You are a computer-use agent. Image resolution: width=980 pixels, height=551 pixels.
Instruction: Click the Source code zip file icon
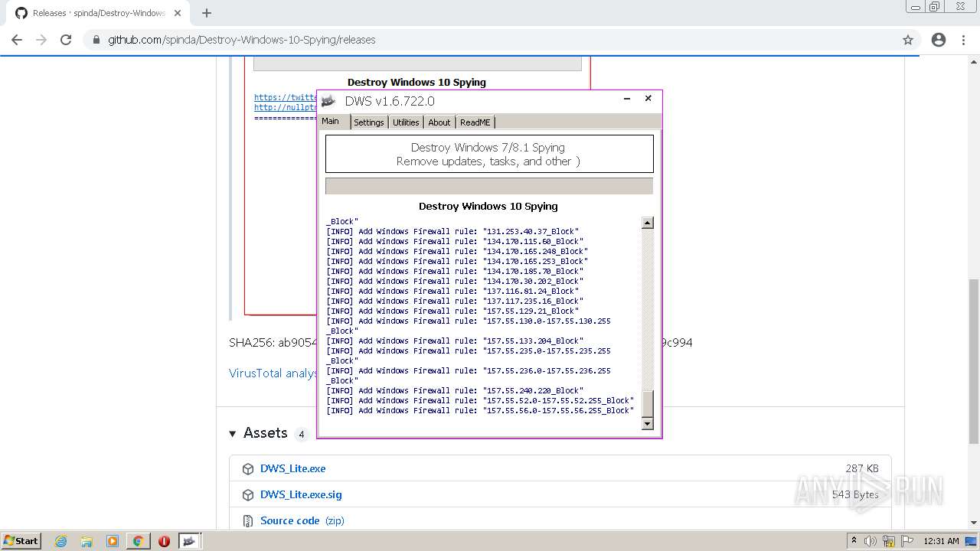248,521
